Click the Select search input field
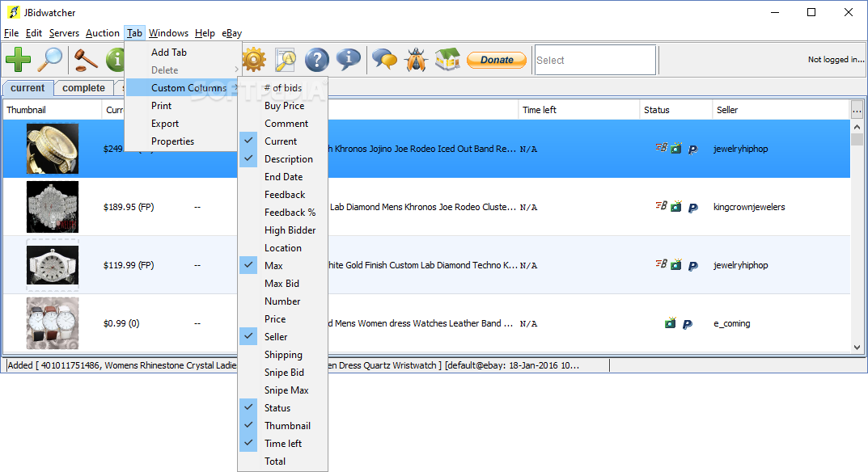The image size is (868, 472). [595, 60]
